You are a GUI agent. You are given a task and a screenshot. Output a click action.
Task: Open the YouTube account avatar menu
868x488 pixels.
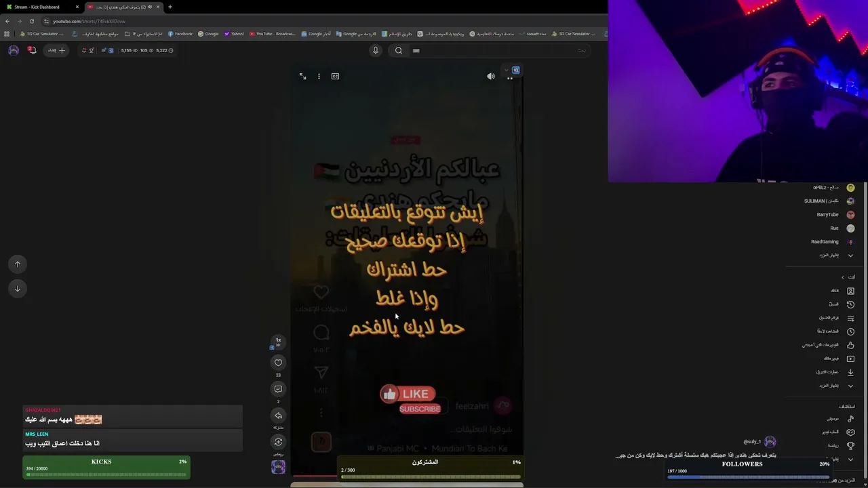point(14,50)
